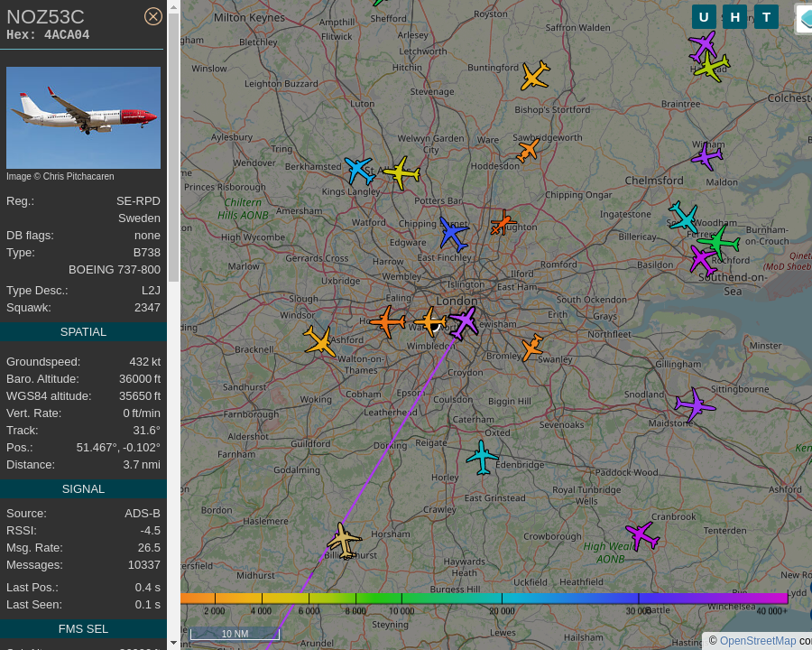Select the light blue aircraft near Berkhamsted
Screen dimensions: 812x650
[x=359, y=170]
